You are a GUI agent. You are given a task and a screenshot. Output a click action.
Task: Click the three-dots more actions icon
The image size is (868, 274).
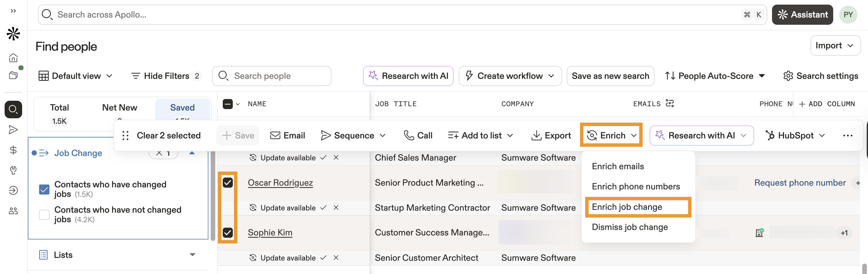tap(847, 136)
